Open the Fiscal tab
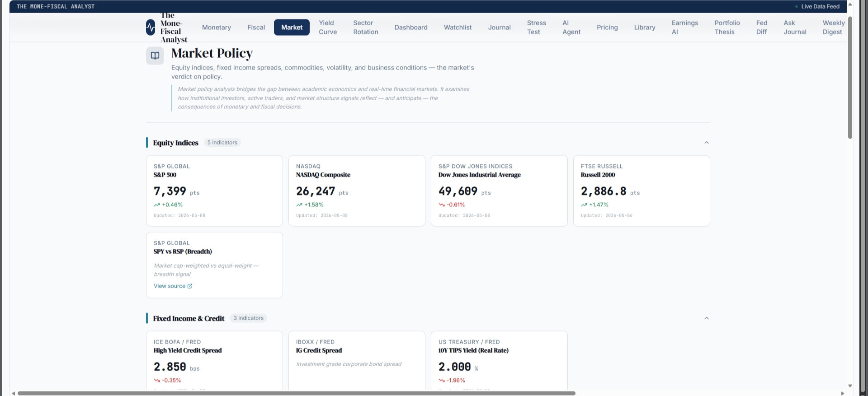Viewport: 868px width, 396px height. click(256, 28)
